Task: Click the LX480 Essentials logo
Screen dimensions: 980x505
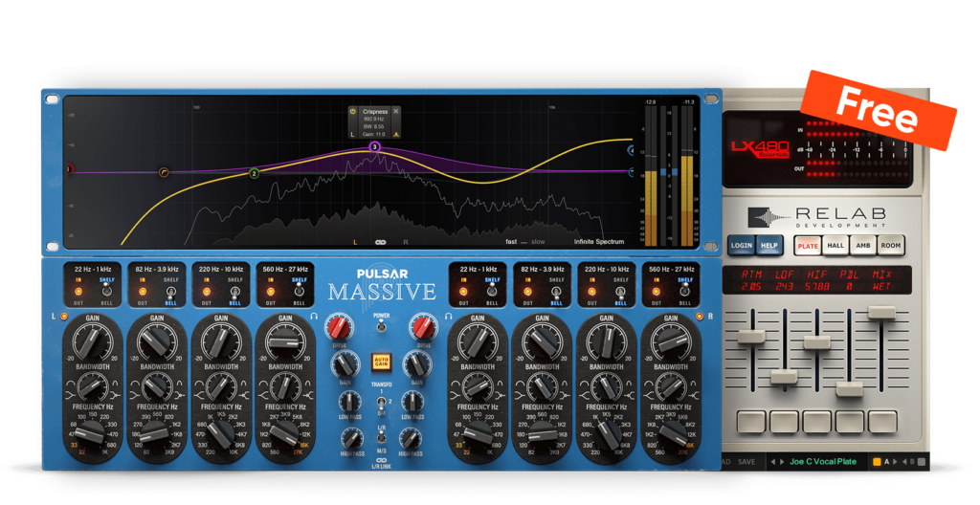Action: [760, 149]
